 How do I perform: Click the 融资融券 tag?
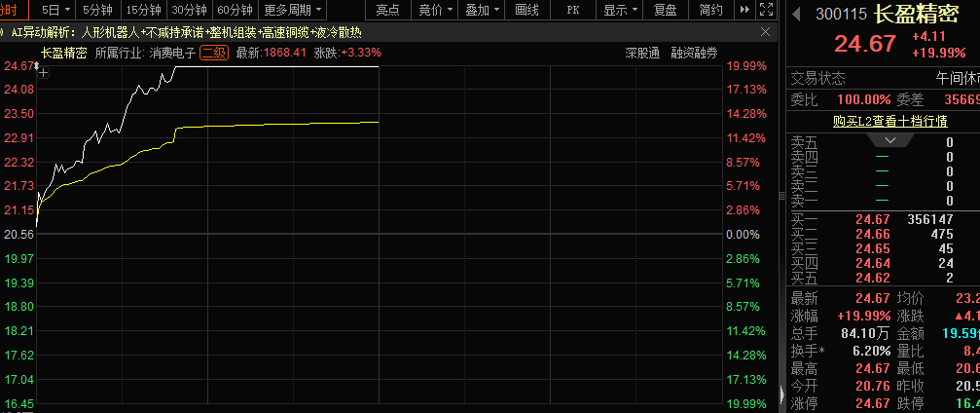click(695, 54)
